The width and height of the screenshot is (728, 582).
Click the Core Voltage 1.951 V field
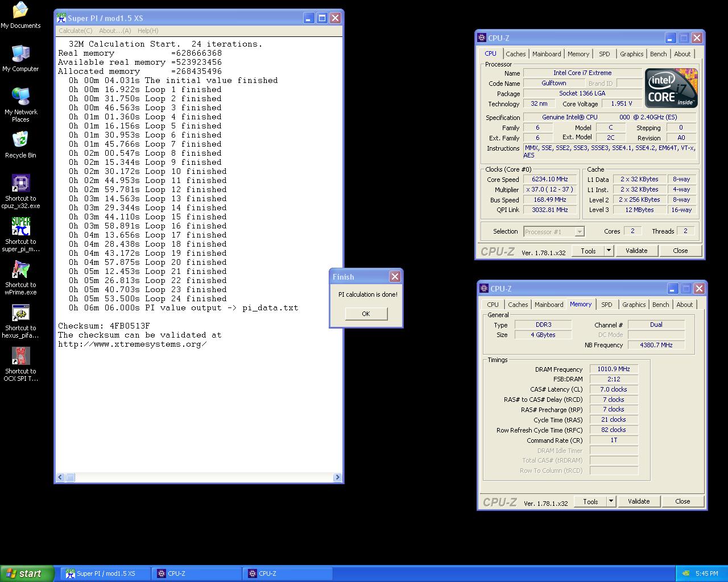click(622, 104)
